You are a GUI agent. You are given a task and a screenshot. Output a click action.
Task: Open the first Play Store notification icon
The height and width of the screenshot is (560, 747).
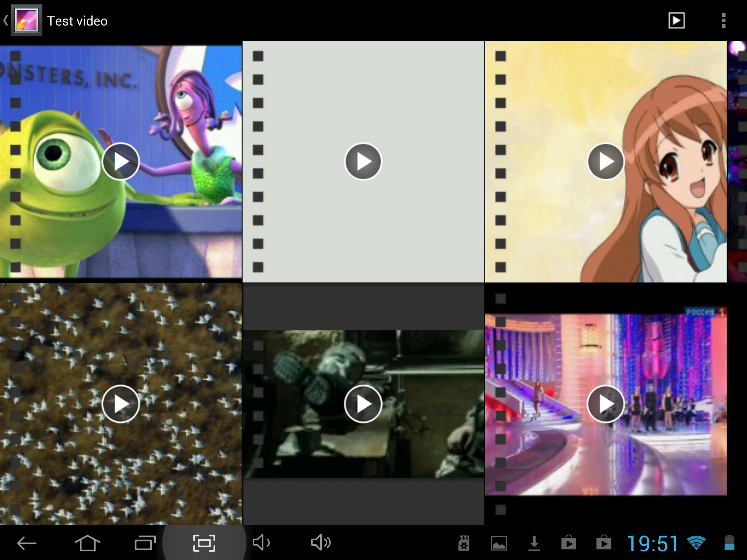(569, 542)
